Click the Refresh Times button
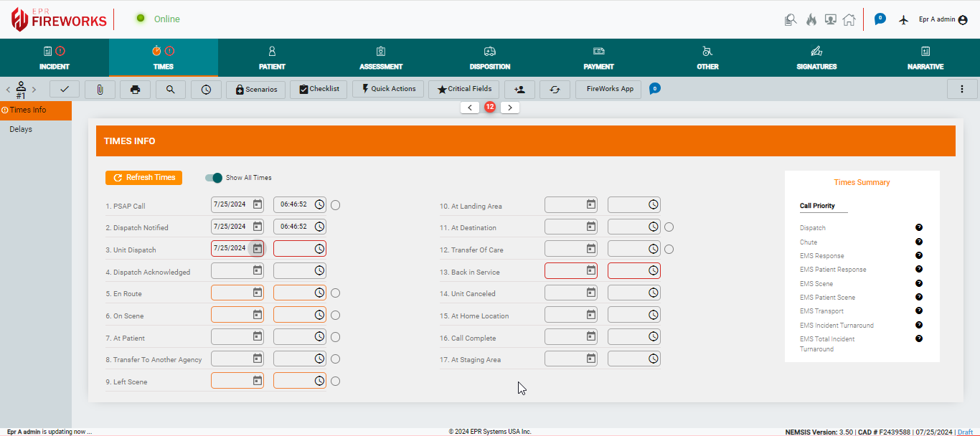980x436 pixels. [x=143, y=178]
